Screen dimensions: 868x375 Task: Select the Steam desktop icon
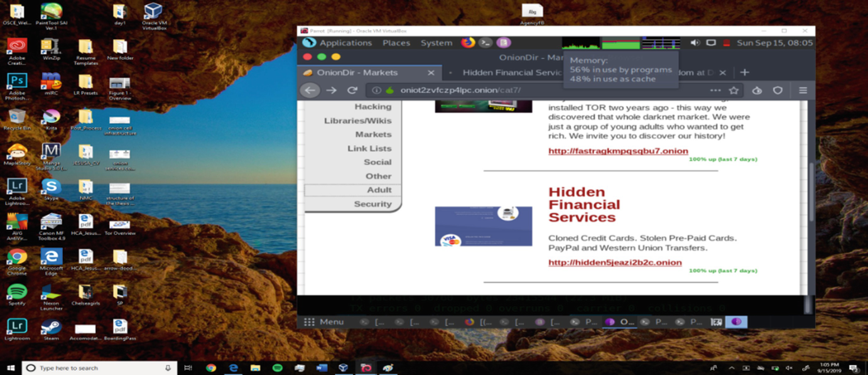point(51,329)
